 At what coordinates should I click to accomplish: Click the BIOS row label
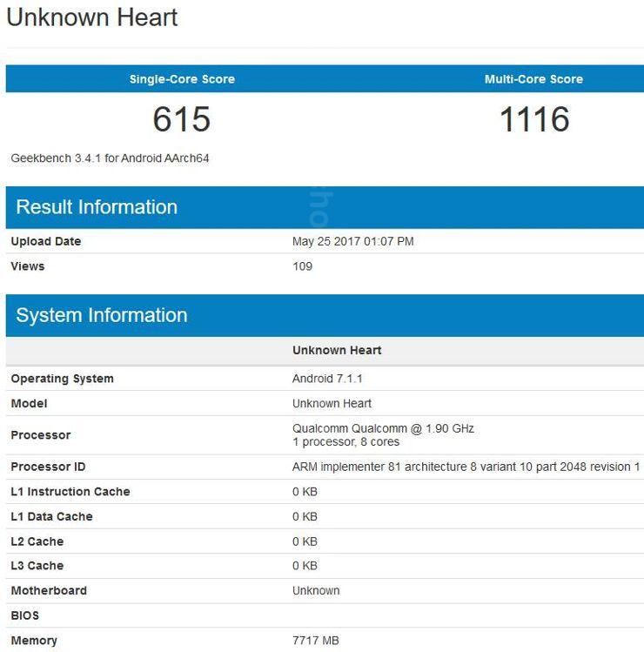25,615
